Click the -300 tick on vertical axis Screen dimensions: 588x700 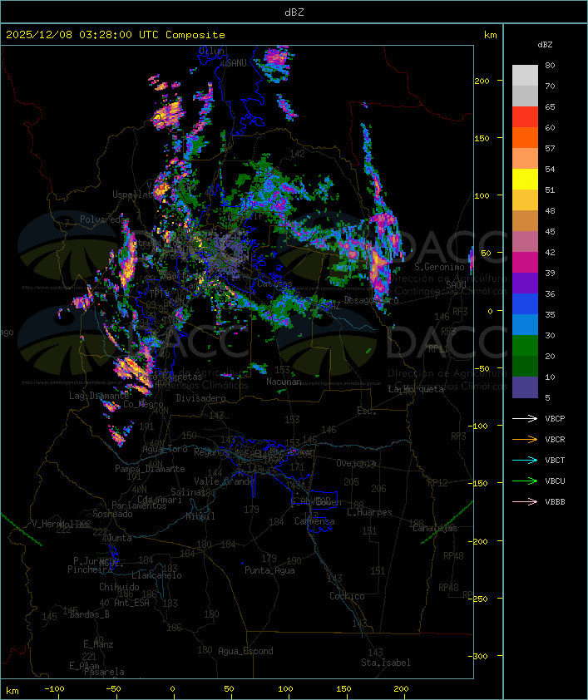[480, 656]
